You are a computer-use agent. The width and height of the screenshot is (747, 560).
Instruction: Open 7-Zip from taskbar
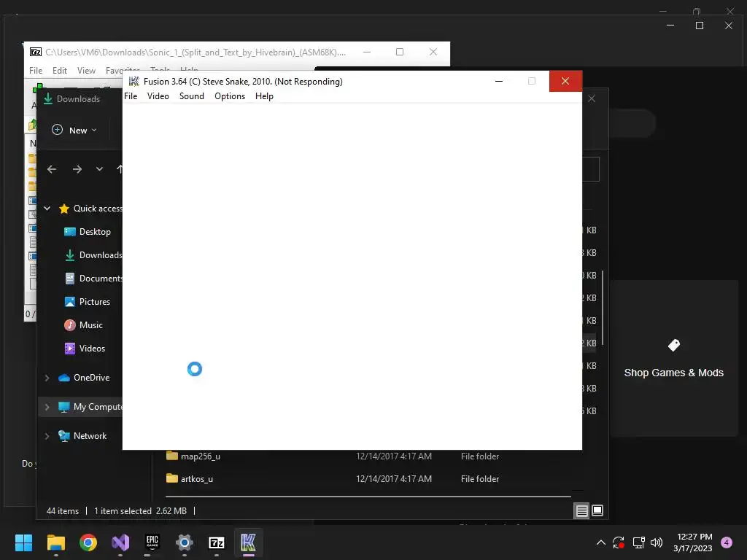click(x=216, y=542)
